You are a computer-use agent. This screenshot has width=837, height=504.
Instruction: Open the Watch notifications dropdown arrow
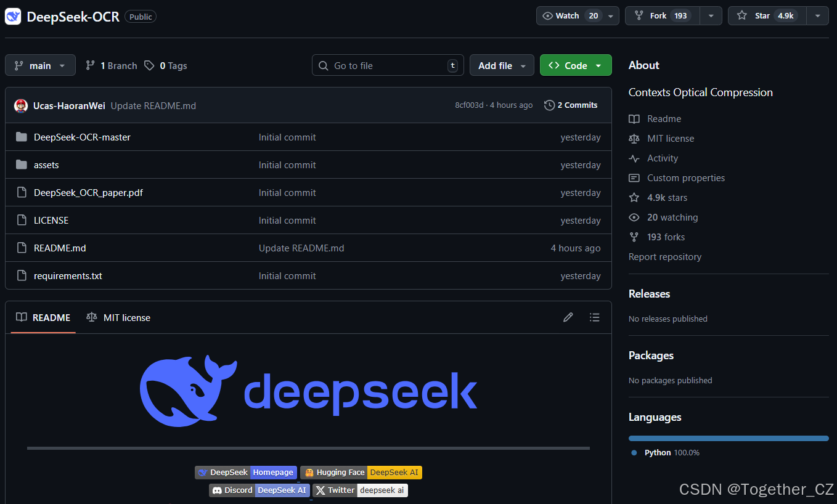(x=611, y=16)
